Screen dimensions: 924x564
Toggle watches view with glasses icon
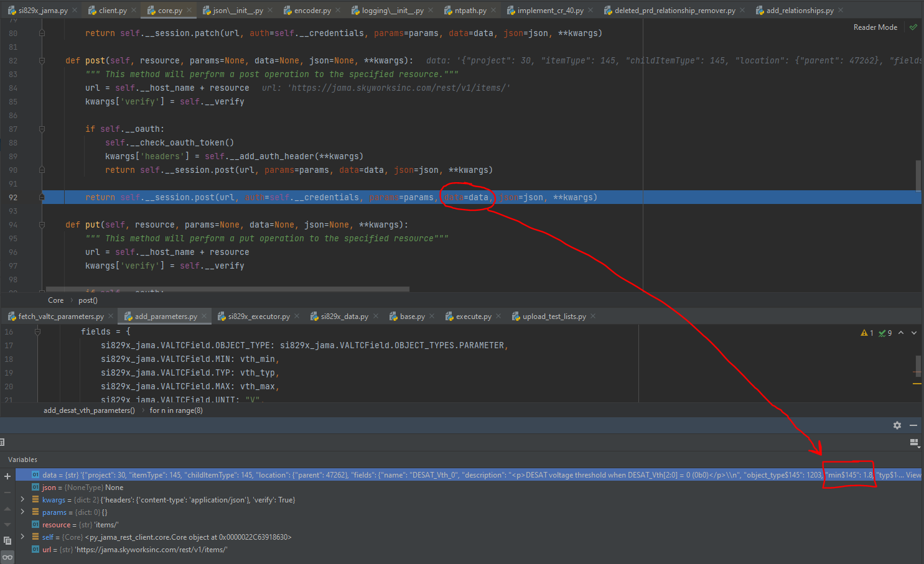pos(7,557)
